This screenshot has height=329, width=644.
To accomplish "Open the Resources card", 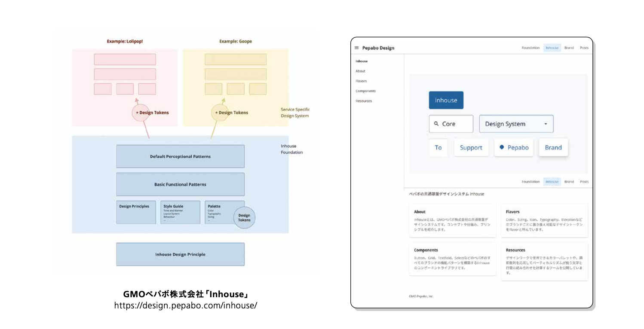I will pyautogui.click(x=544, y=261).
